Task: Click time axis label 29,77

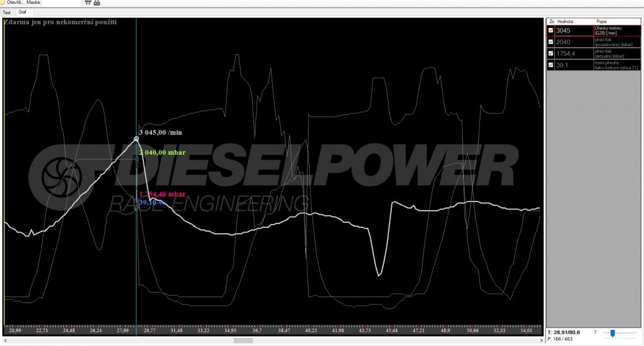Action: coord(149,331)
